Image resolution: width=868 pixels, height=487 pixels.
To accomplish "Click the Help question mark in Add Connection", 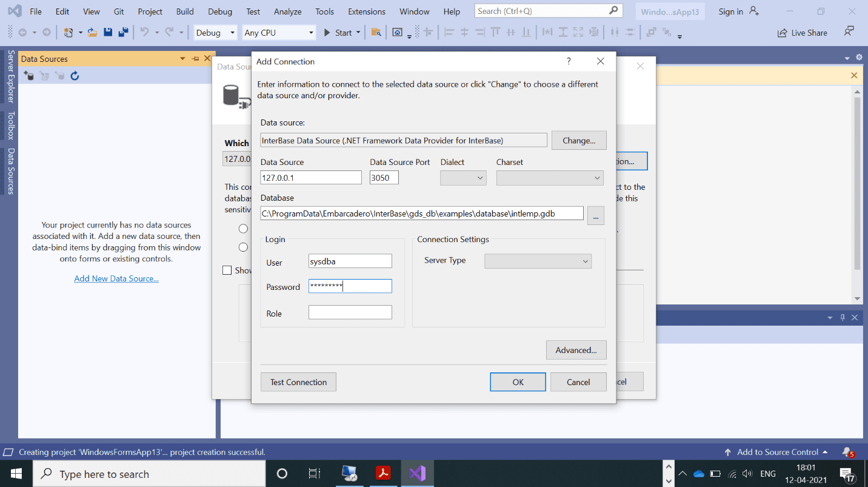I will [569, 61].
